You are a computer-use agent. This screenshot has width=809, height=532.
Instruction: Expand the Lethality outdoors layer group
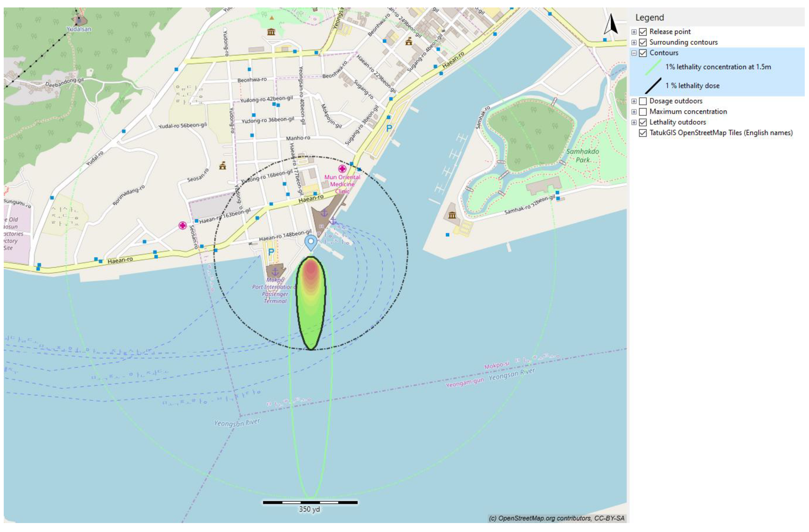634,122
